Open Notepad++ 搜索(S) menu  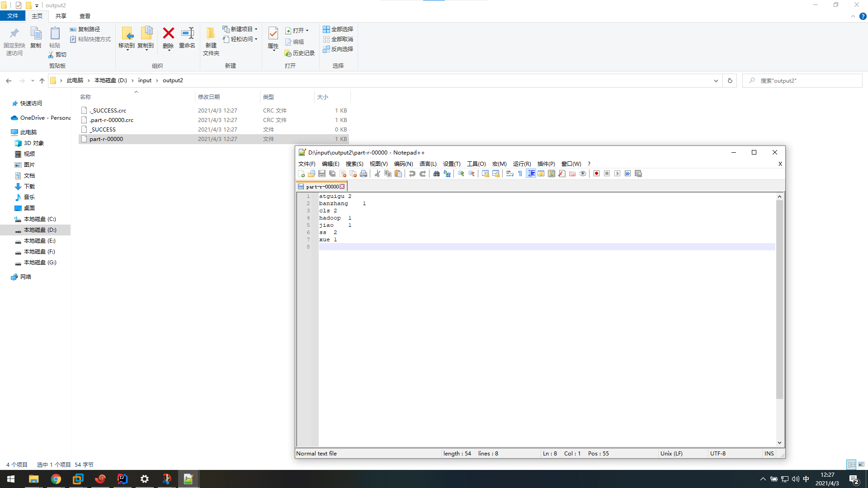pos(354,164)
